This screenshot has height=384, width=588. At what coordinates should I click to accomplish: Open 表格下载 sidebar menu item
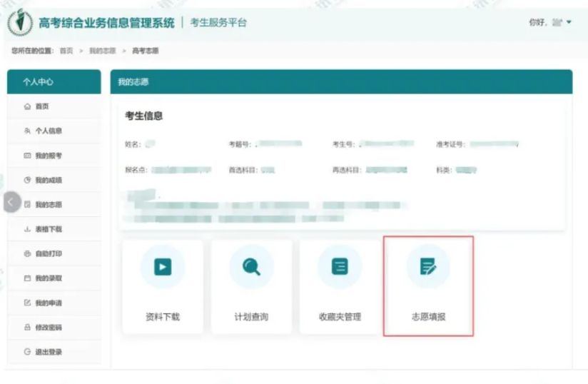(x=54, y=229)
